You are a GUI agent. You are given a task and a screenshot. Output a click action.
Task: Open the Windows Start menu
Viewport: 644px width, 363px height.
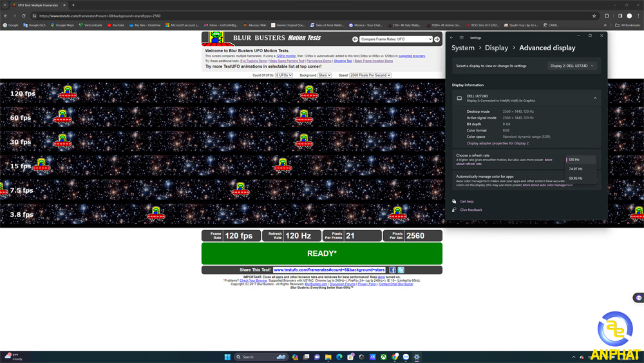(227, 357)
